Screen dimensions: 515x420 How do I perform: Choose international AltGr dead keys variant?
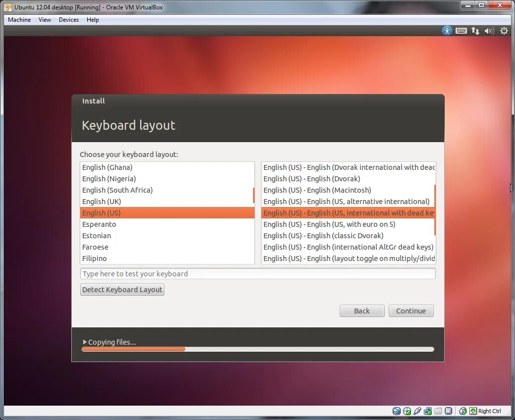click(x=348, y=247)
